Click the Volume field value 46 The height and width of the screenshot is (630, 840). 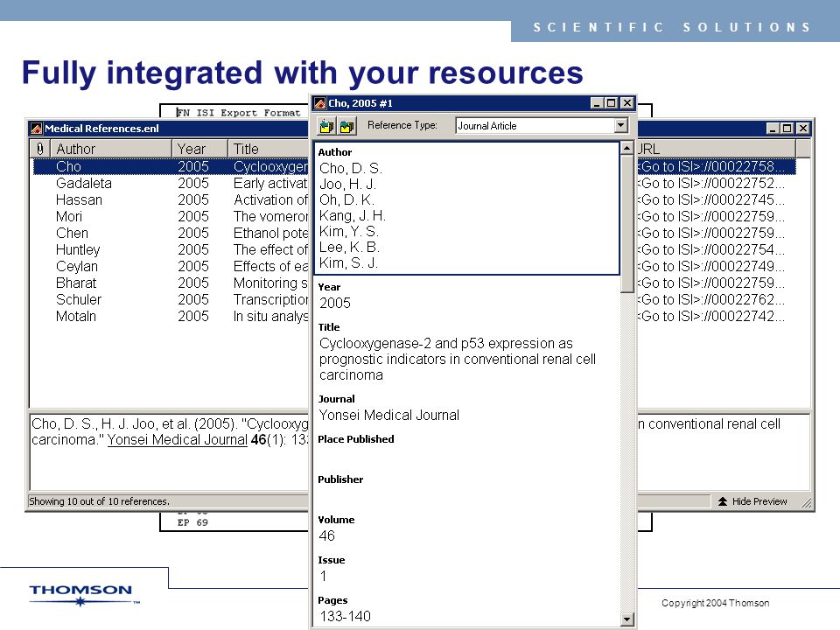pyautogui.click(x=326, y=535)
